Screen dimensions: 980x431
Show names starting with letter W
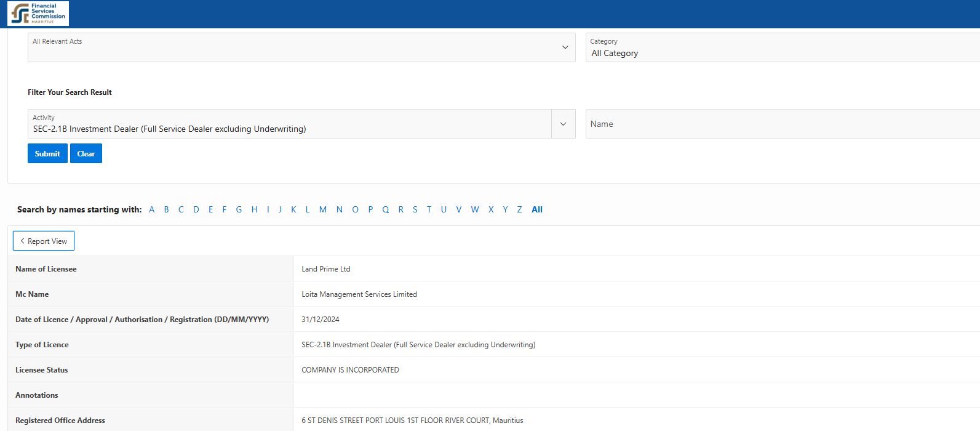(475, 209)
